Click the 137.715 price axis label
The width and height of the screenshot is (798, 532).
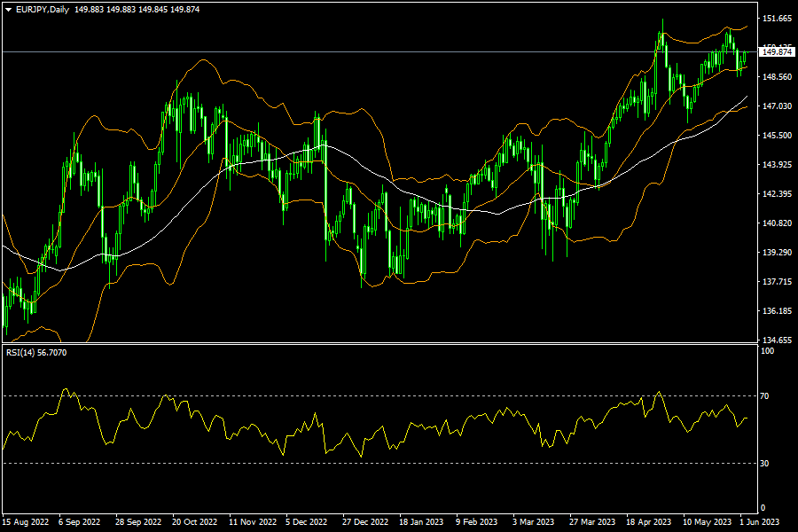tap(777, 282)
